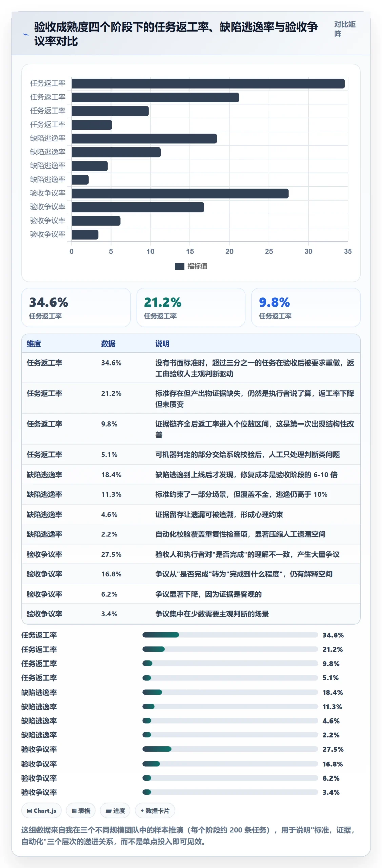The width and height of the screenshot is (382, 868).
Task: Click table description starting 没有书面标准时
Action: pyautogui.click(x=255, y=368)
